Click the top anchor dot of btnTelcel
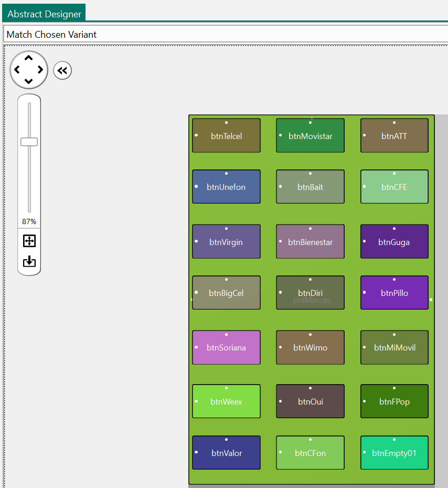 [226, 123]
